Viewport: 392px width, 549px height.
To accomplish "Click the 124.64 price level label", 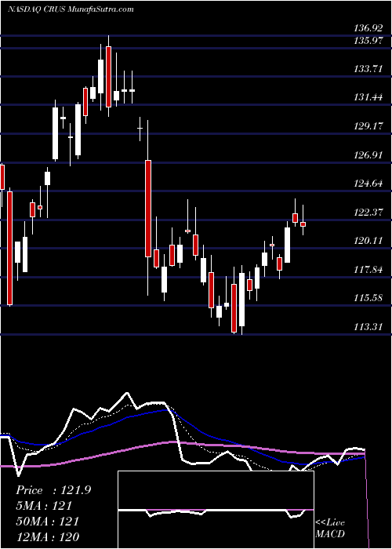I will click(x=368, y=184).
